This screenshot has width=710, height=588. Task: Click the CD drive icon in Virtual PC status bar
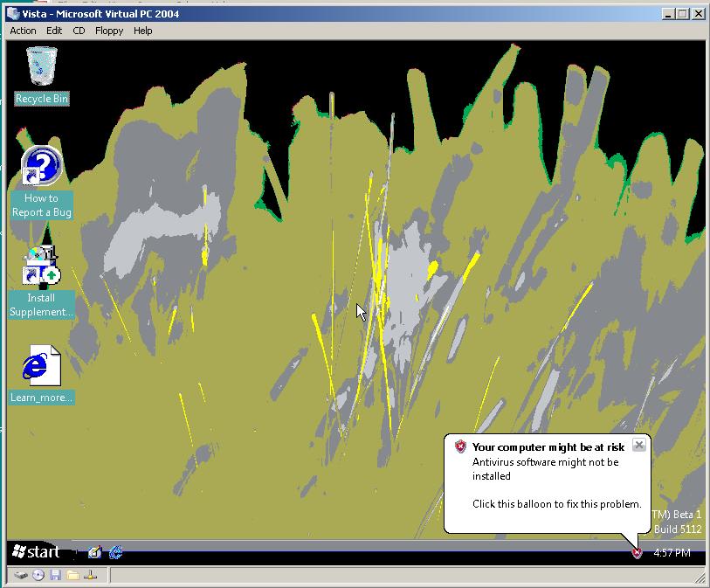tap(39, 576)
